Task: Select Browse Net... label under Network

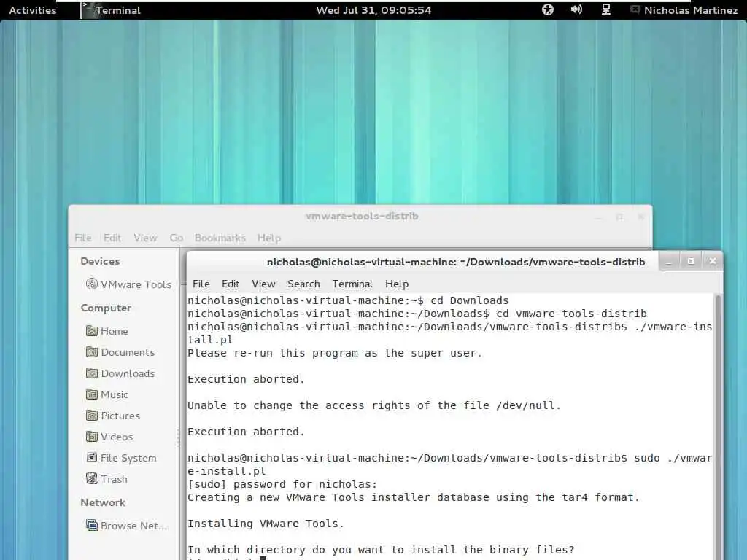Action: pos(134,526)
